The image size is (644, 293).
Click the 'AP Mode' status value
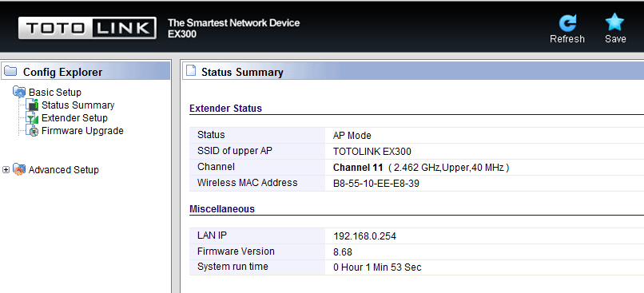(352, 136)
